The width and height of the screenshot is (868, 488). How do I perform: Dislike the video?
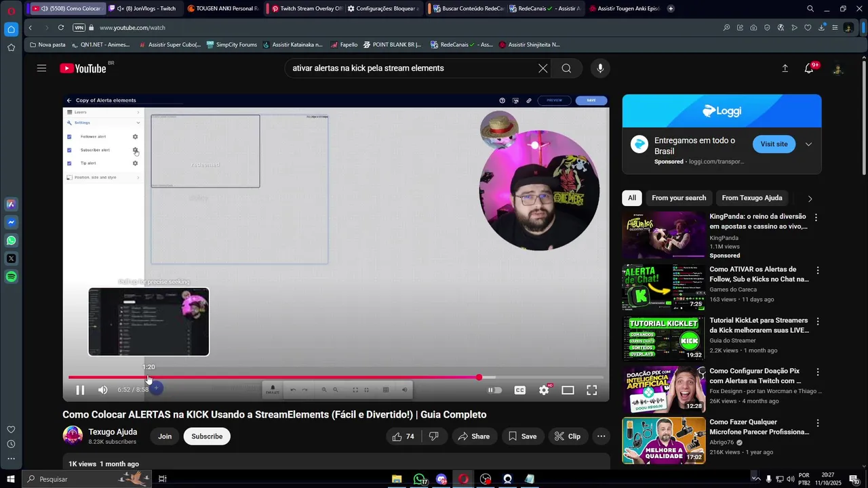[434, 436]
